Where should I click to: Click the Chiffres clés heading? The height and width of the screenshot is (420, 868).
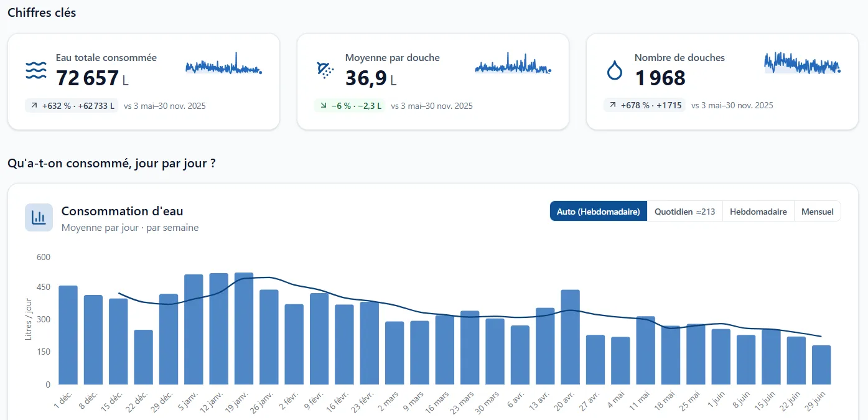tap(42, 12)
